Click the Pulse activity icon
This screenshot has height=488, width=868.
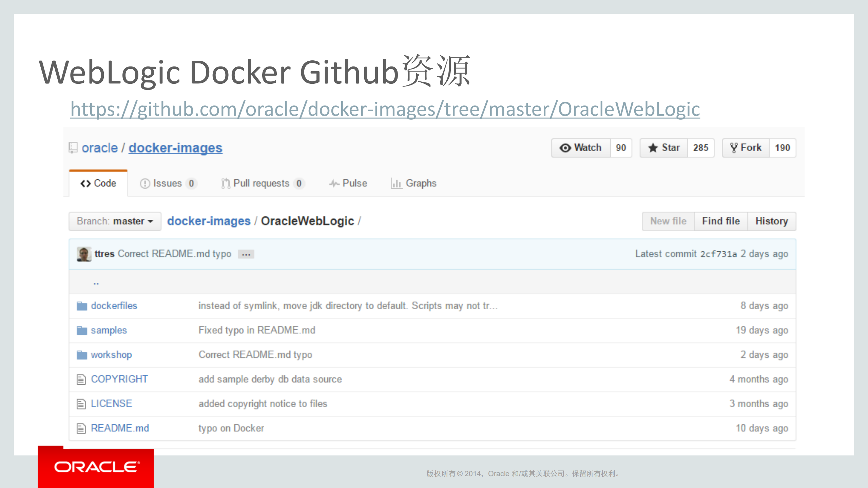click(333, 183)
